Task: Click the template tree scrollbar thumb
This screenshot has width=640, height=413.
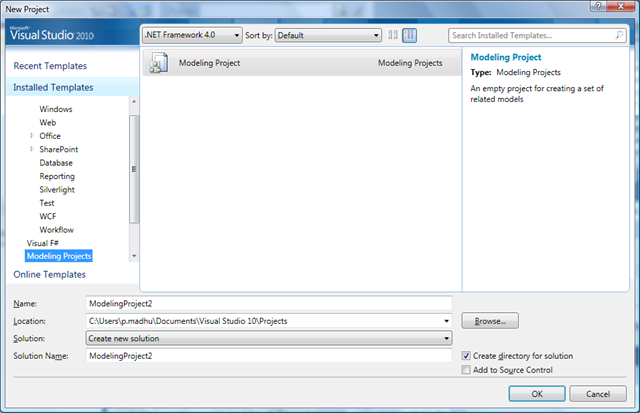Action: [134, 169]
